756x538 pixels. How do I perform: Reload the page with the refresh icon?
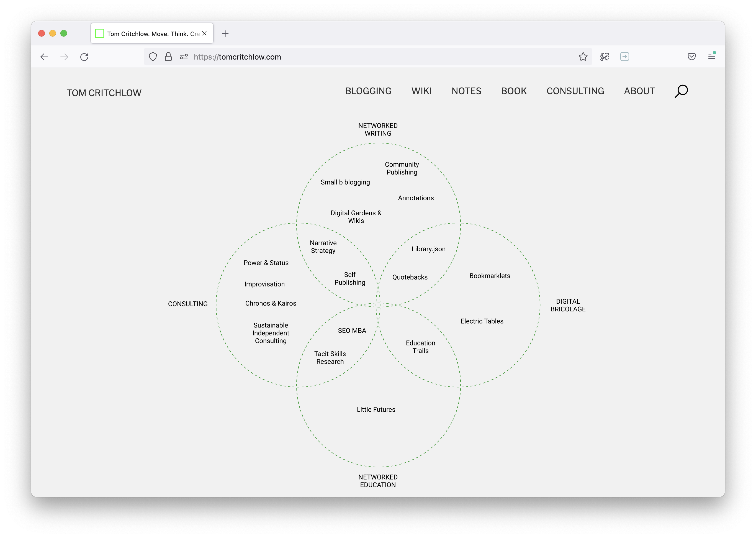84,57
